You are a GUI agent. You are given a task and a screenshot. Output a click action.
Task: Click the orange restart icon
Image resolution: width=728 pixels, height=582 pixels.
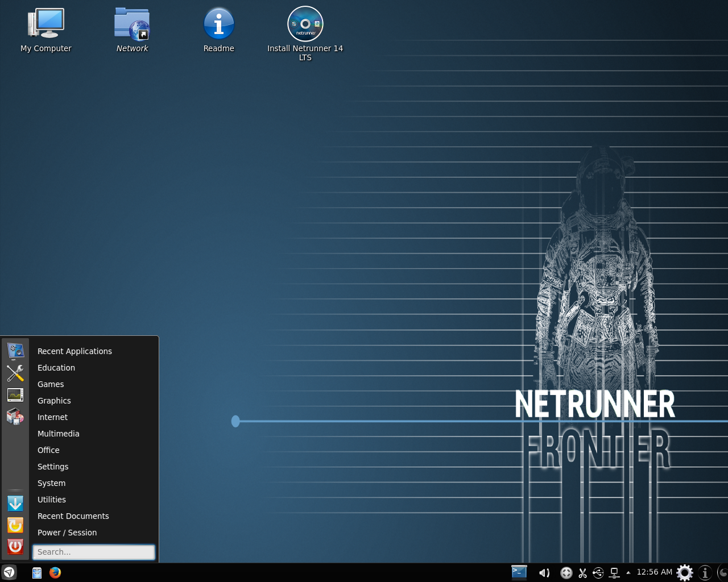15,525
